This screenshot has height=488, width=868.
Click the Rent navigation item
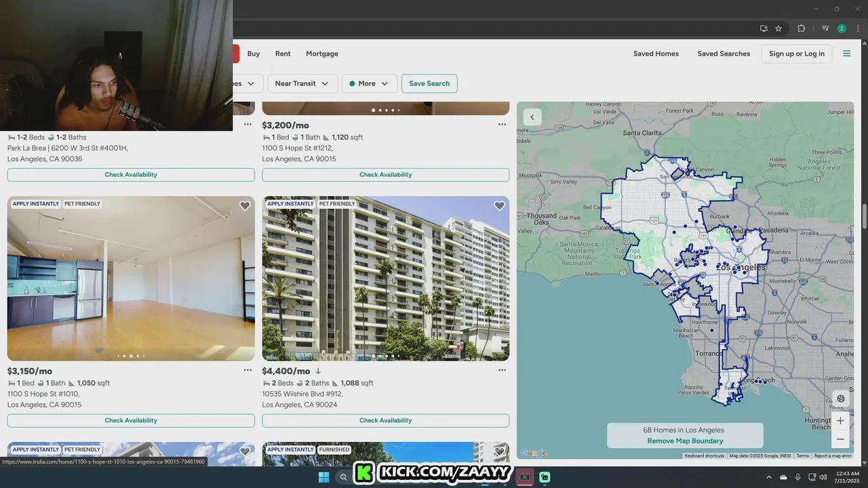(x=283, y=54)
